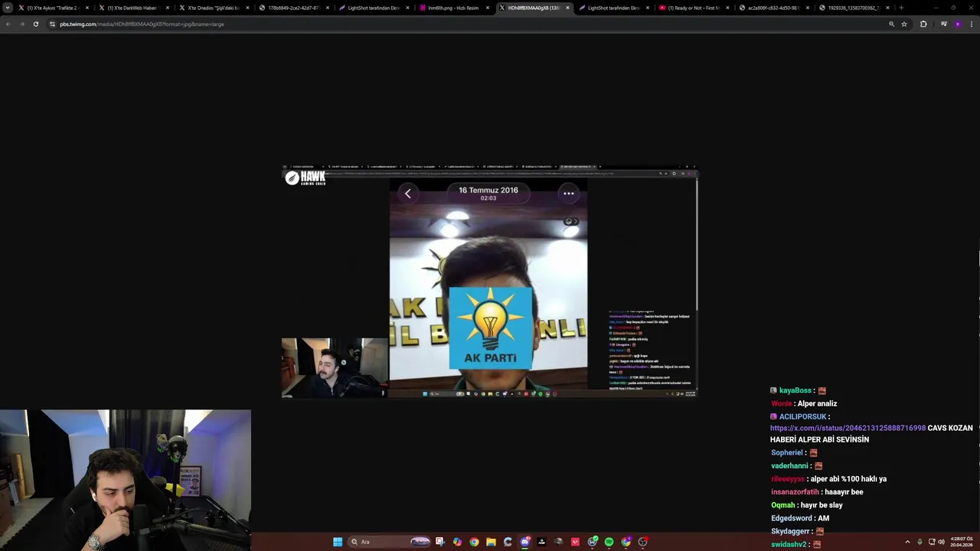
Task: Click the AK PARTİ logo image
Action: click(490, 328)
